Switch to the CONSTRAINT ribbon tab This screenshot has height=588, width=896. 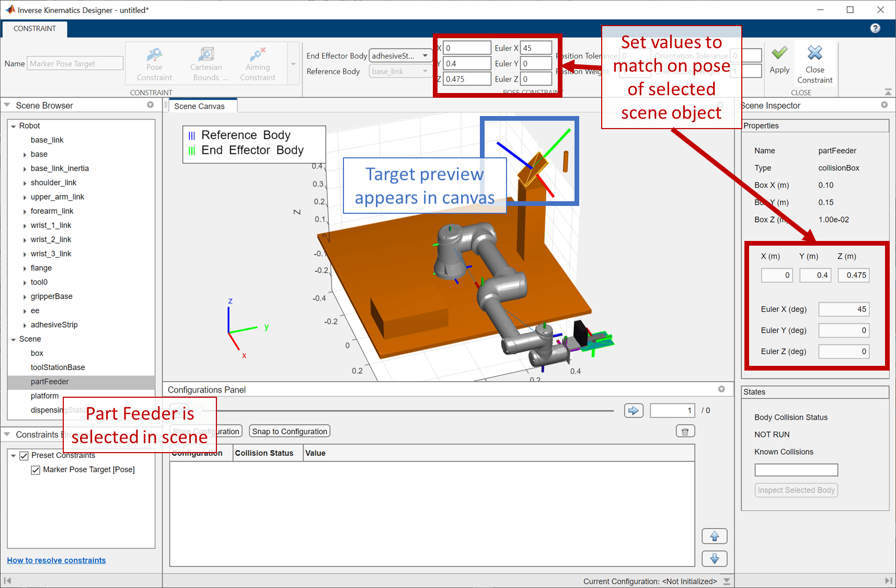(35, 29)
